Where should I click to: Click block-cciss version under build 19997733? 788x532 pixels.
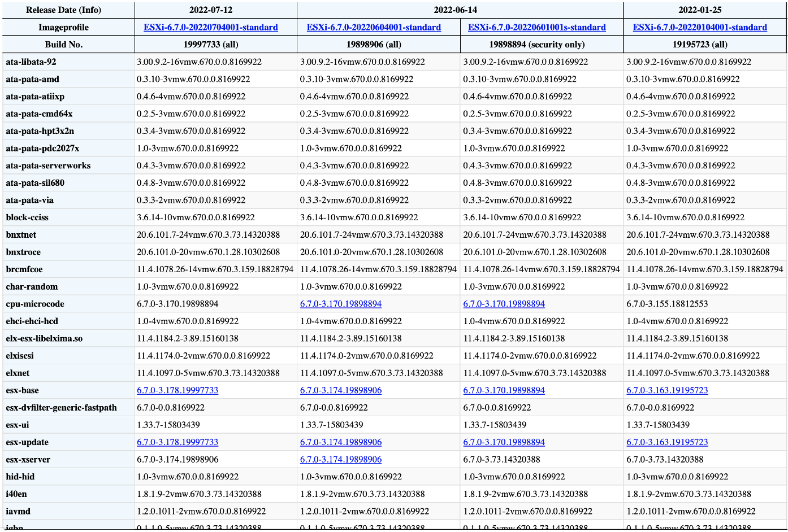coord(196,217)
